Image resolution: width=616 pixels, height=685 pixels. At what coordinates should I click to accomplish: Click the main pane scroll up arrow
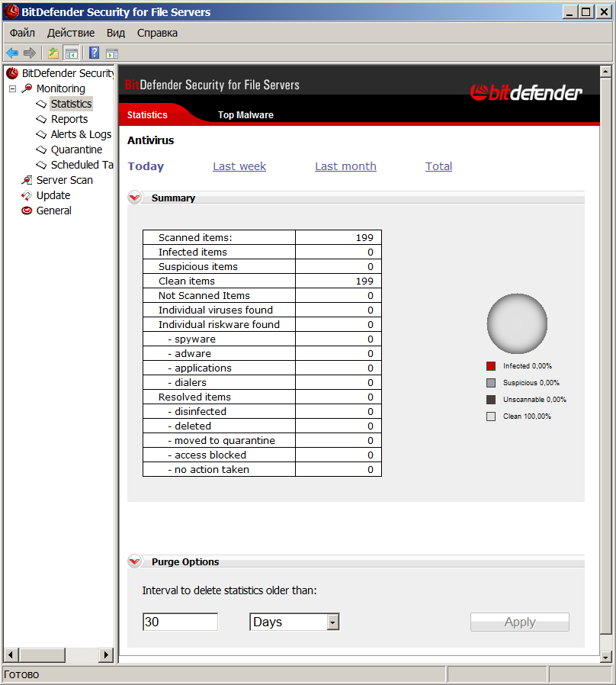(605, 72)
